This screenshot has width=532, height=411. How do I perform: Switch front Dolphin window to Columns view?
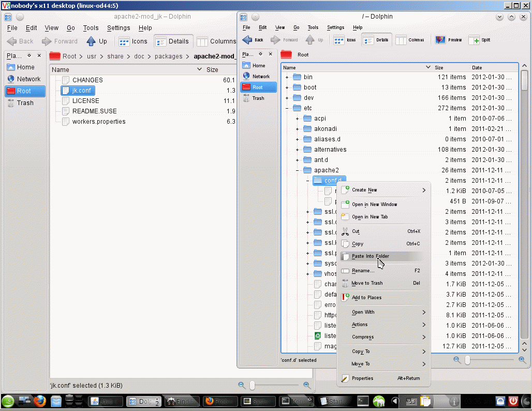[x=410, y=40]
